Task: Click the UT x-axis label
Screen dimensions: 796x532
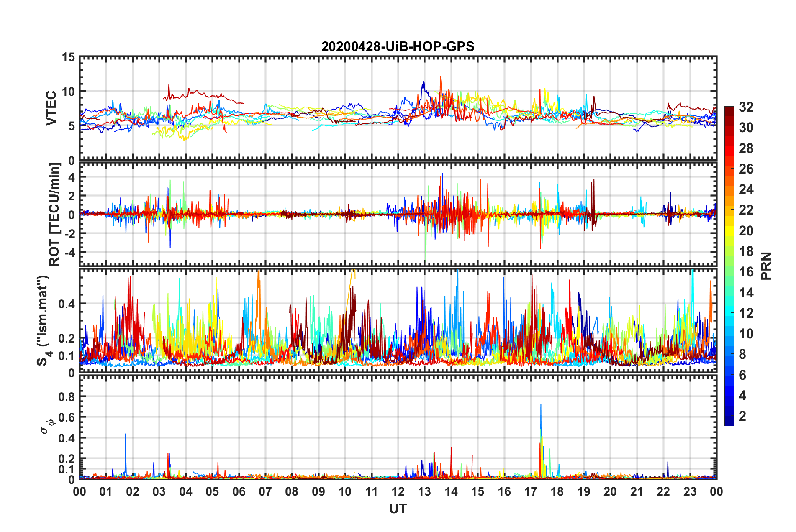Action: (398, 509)
